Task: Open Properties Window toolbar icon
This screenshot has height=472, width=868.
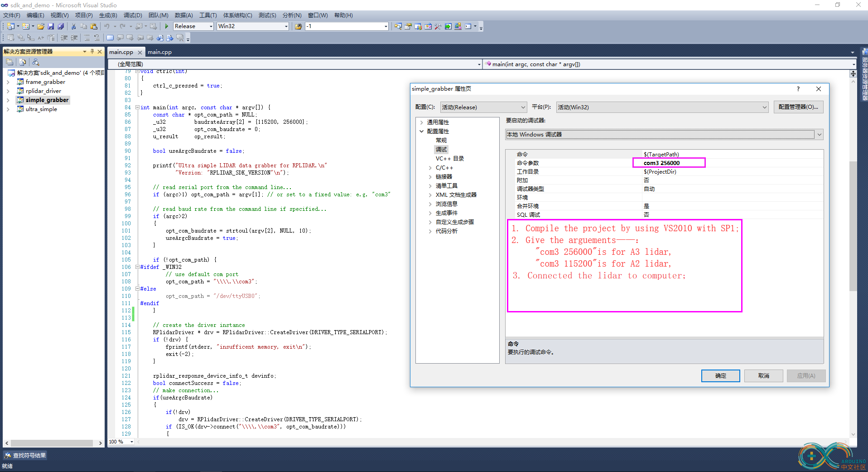Action: [x=408, y=26]
